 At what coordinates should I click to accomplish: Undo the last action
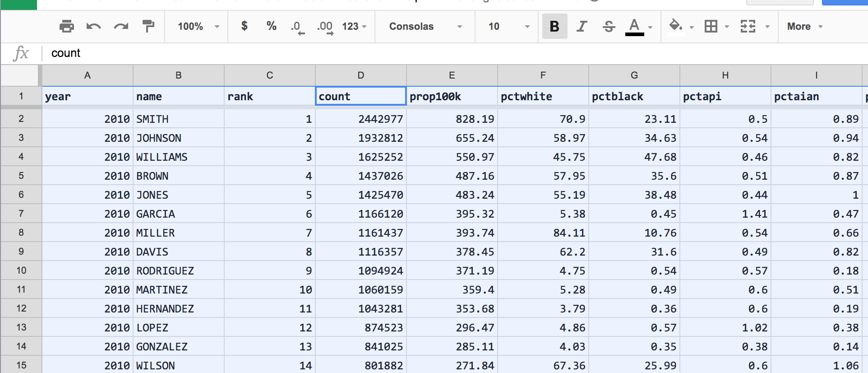[93, 26]
